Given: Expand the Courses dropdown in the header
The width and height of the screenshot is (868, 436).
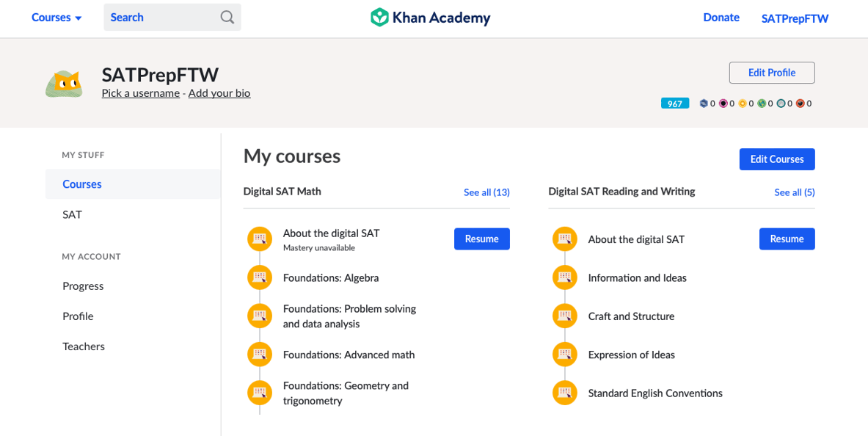Looking at the screenshot, I should 56,17.
